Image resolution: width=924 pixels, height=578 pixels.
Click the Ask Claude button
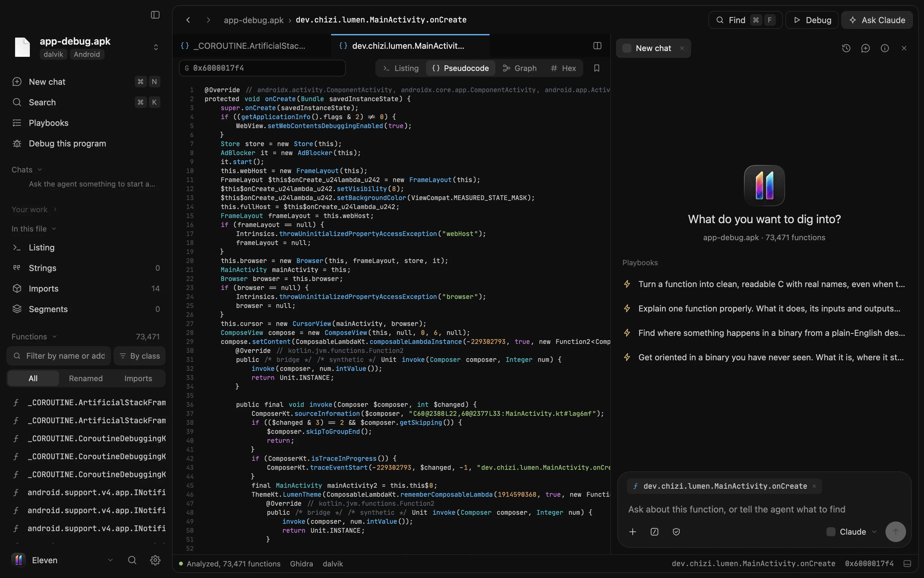point(877,20)
